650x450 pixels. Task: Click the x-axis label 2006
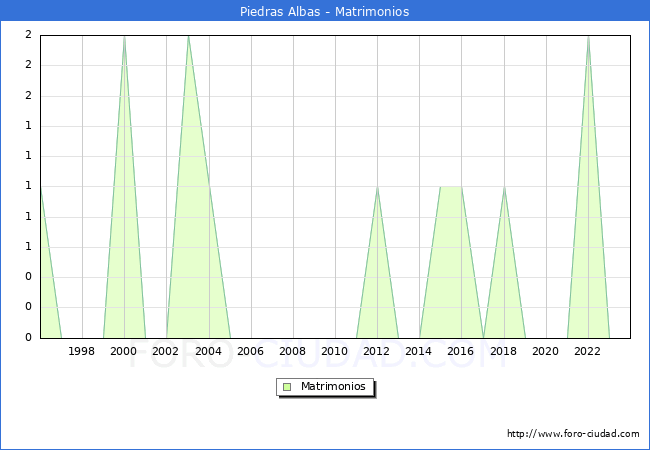[250, 351]
